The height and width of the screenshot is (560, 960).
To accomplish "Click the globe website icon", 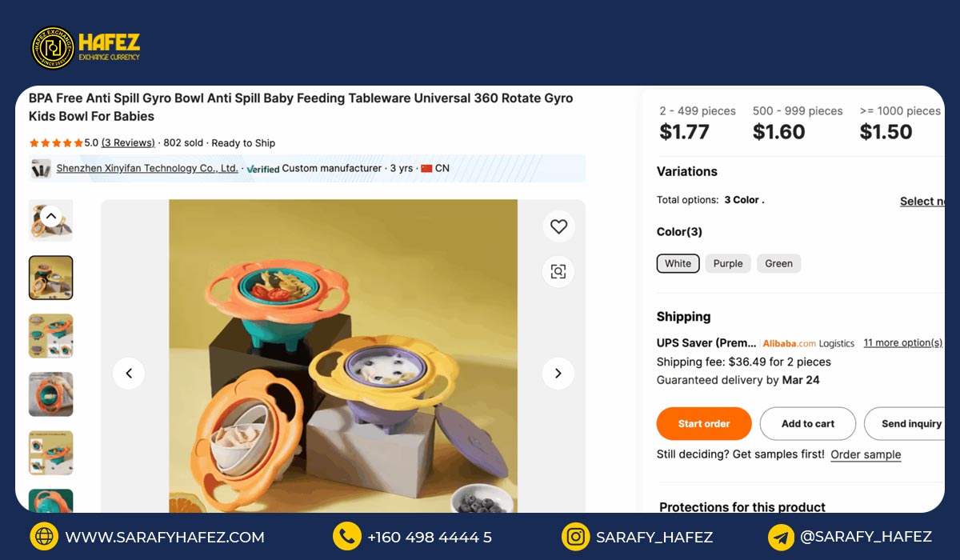I will tap(44, 536).
